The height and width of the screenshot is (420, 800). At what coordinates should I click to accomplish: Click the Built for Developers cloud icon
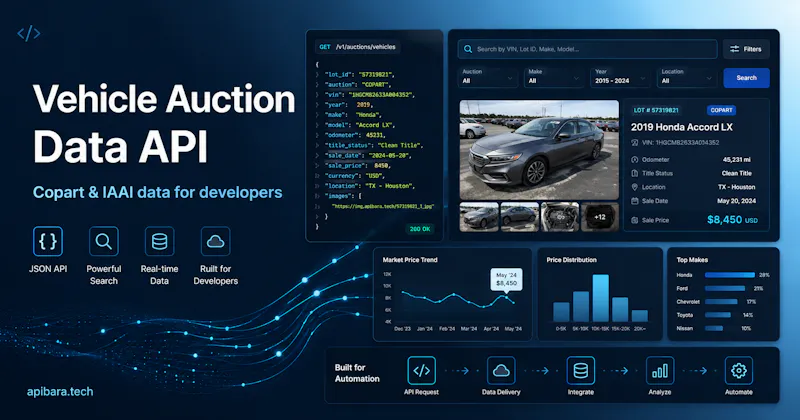[x=215, y=241]
